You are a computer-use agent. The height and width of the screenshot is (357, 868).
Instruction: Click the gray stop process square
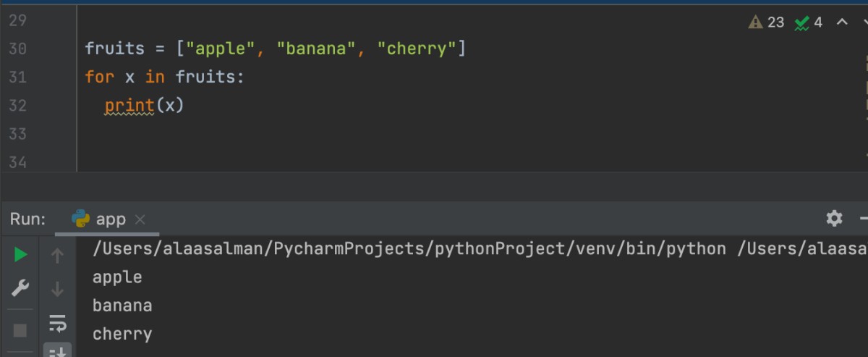[20, 330]
